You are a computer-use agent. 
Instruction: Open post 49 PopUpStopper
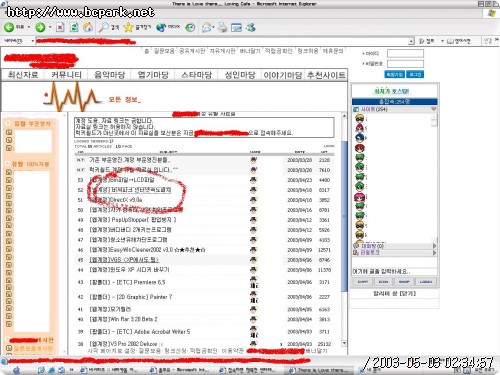133,220
